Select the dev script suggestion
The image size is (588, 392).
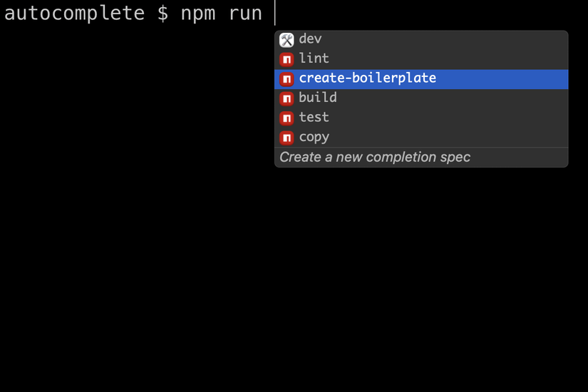[310, 39]
